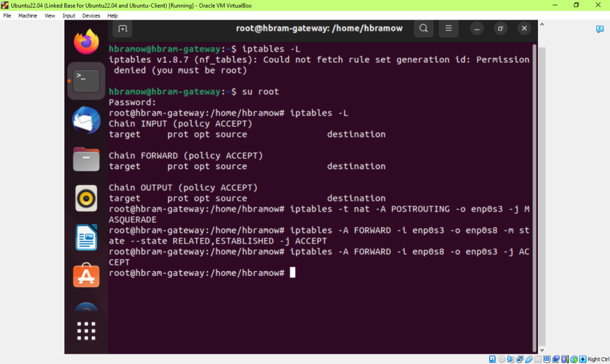Click the 'Right Ctrl' host key label
This screenshot has height=364, width=610.
tap(598, 359)
